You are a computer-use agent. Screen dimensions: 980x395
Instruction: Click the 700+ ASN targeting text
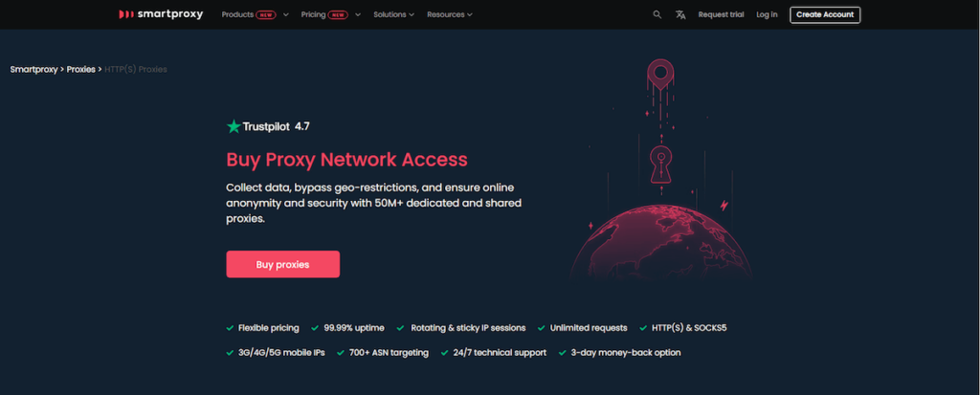click(389, 353)
